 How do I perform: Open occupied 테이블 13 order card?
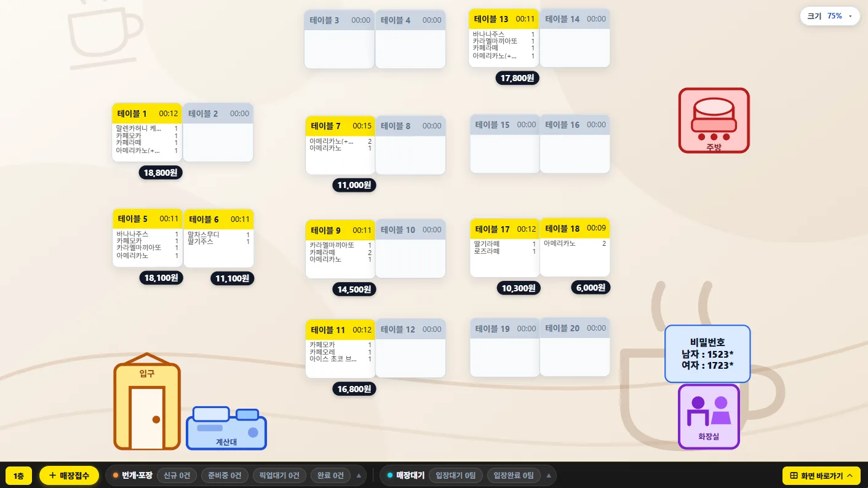click(504, 37)
